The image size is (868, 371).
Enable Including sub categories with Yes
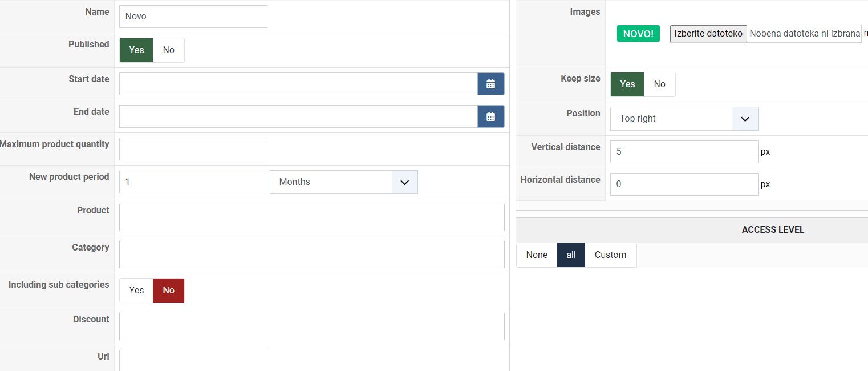pos(136,291)
